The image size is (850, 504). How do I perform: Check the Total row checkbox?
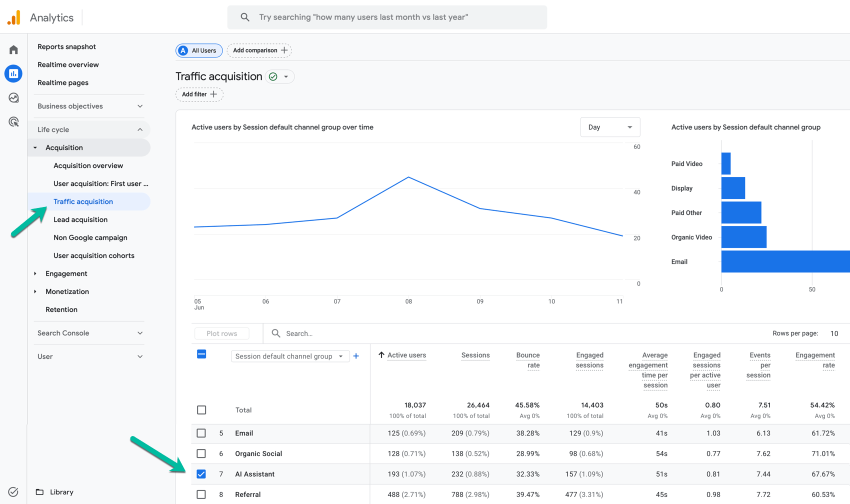click(x=201, y=410)
